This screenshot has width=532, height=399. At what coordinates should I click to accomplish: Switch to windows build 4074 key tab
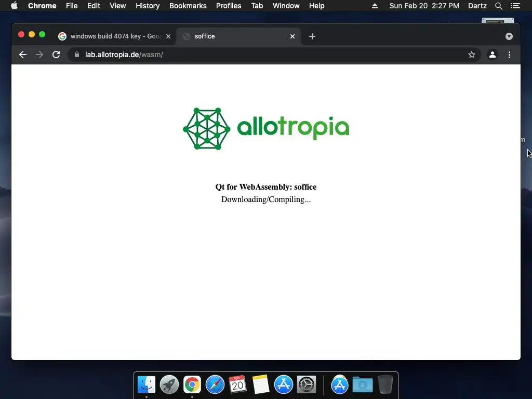tap(114, 36)
